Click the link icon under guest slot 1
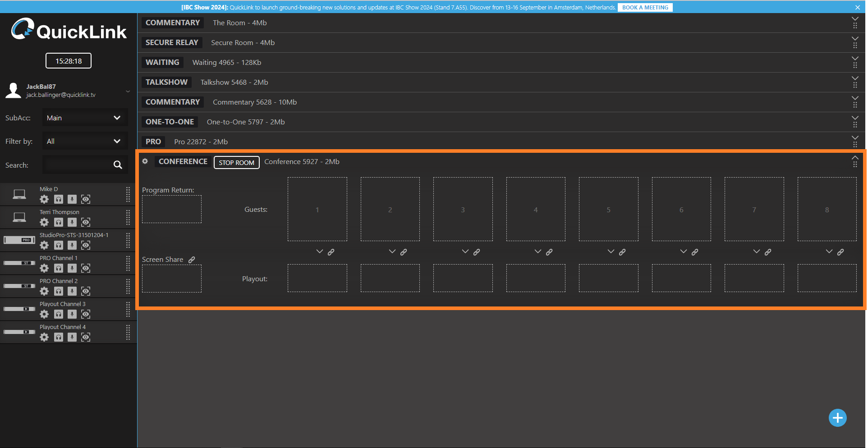 [331, 252]
